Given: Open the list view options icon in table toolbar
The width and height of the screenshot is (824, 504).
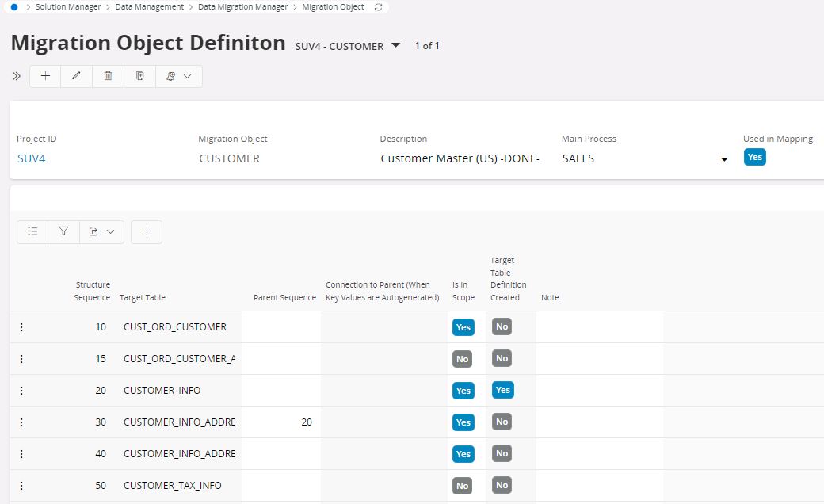Looking at the screenshot, I should [x=32, y=231].
